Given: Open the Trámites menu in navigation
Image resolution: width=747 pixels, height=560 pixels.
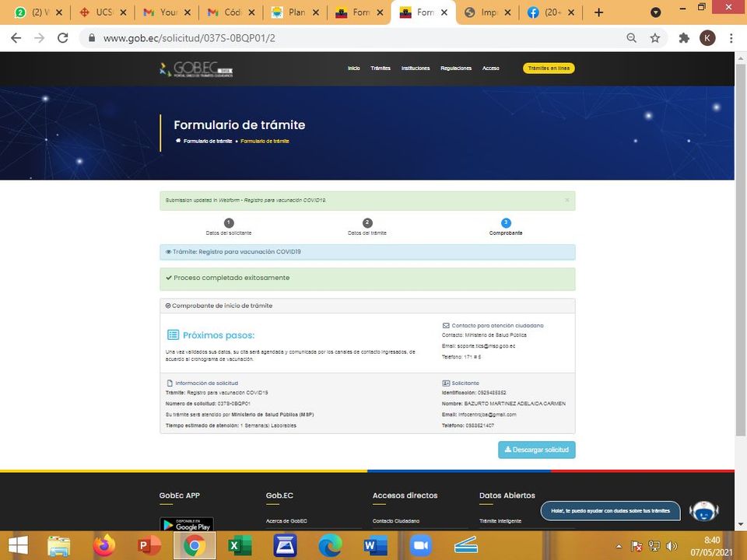Looking at the screenshot, I should pyautogui.click(x=381, y=68).
